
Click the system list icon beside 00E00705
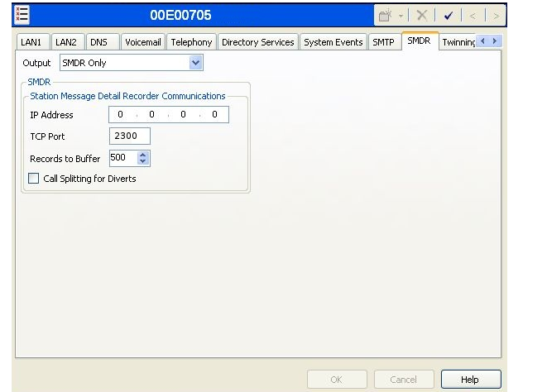tap(22, 15)
